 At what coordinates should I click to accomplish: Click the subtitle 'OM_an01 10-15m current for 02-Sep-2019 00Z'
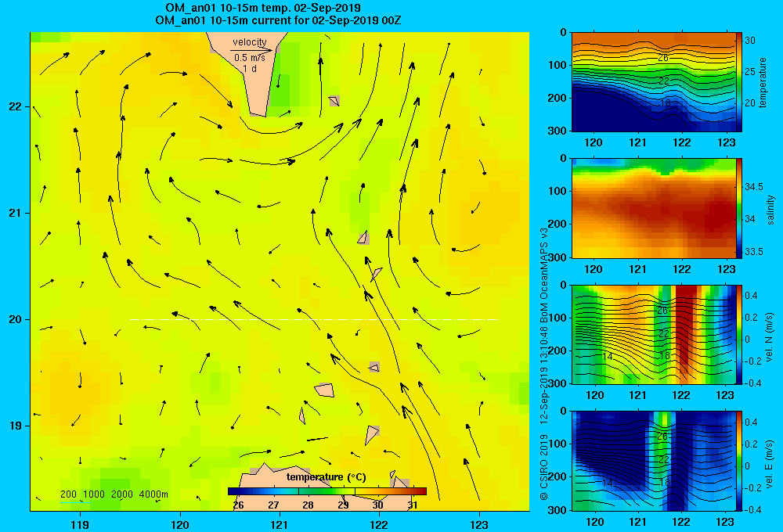(x=278, y=20)
